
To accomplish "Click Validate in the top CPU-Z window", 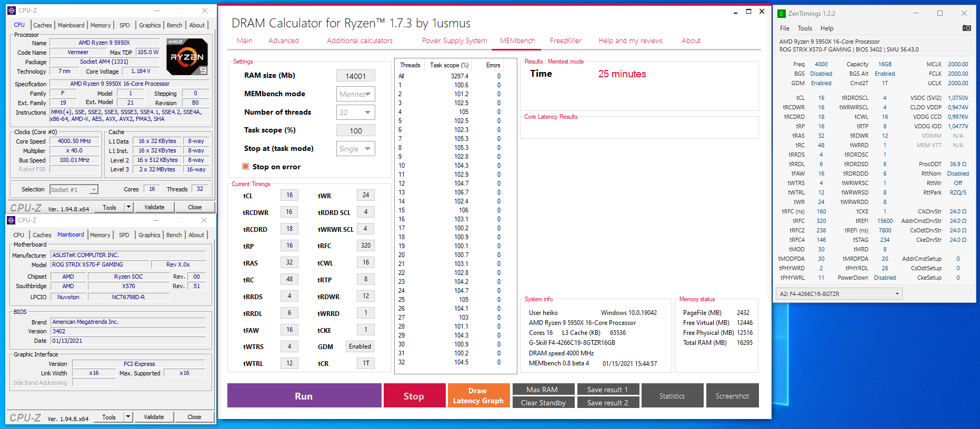I will 154,207.
